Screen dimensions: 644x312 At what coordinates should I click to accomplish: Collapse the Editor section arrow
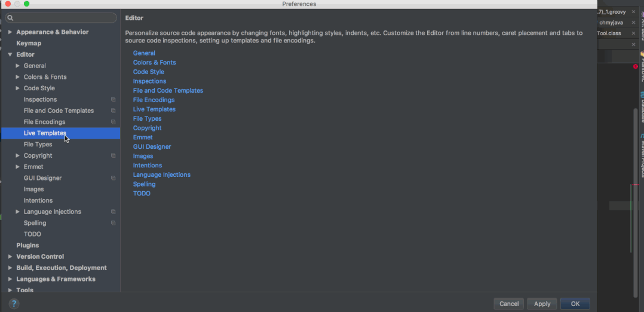[x=10, y=54]
